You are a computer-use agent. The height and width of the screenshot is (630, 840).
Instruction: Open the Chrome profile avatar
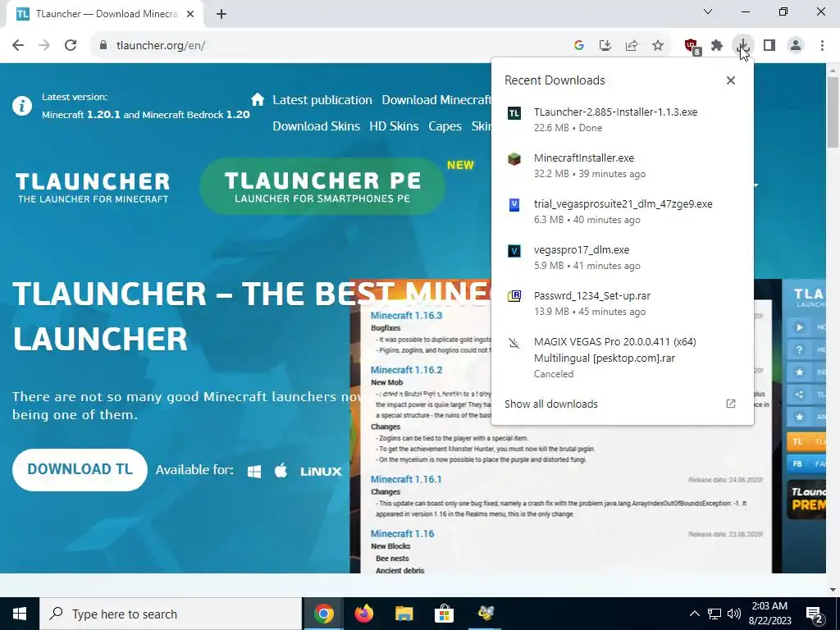[x=796, y=46]
